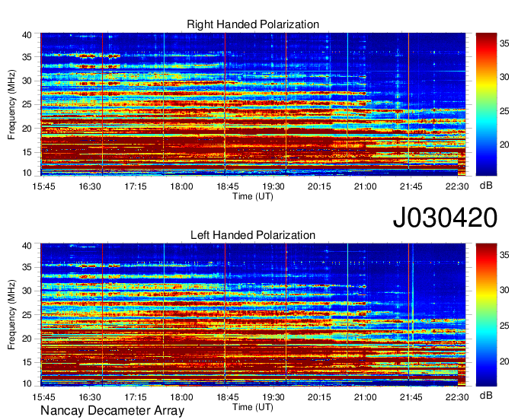Click the Left Handed Polarization title
The height and width of the screenshot is (420, 518).
253,235
